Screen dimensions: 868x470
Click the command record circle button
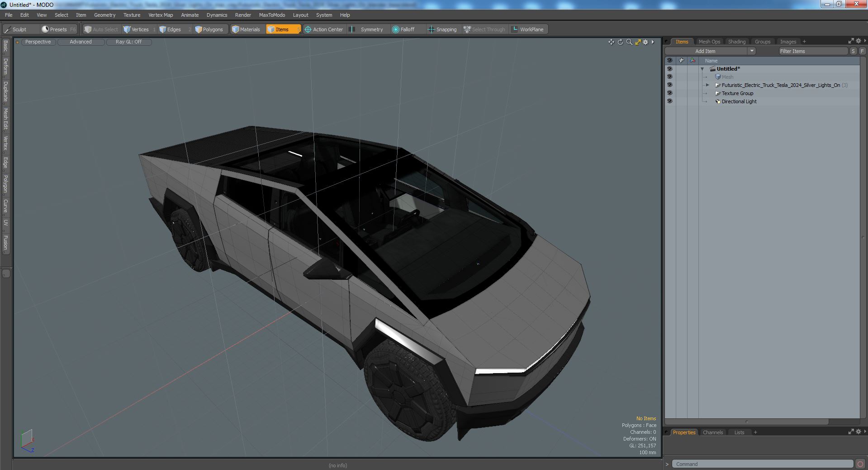[860, 464]
